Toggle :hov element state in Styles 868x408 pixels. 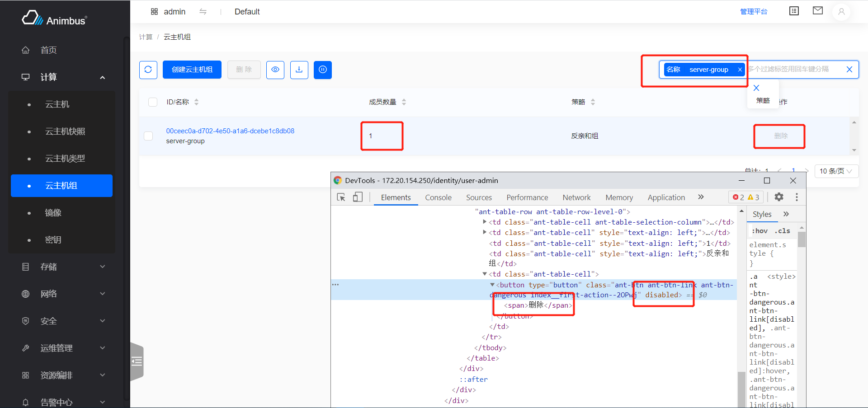click(759, 231)
